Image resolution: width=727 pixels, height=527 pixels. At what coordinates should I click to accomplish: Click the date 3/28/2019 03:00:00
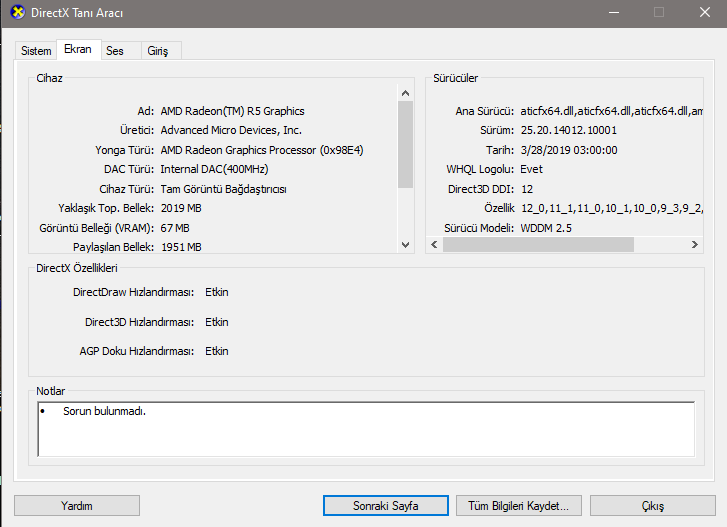point(569,150)
